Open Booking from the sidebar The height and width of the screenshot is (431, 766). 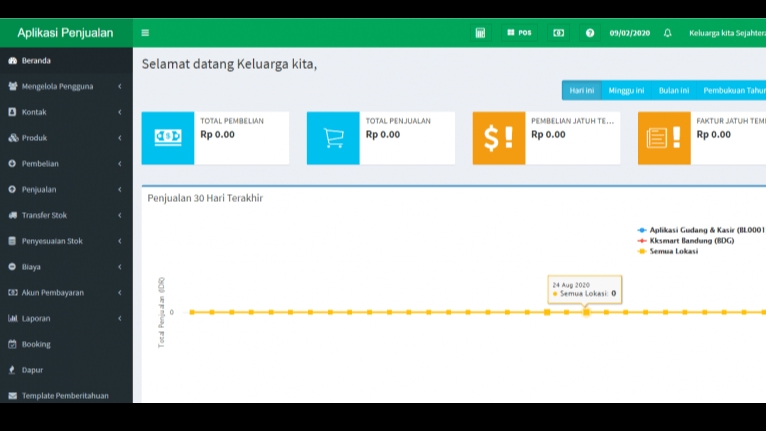pos(36,344)
